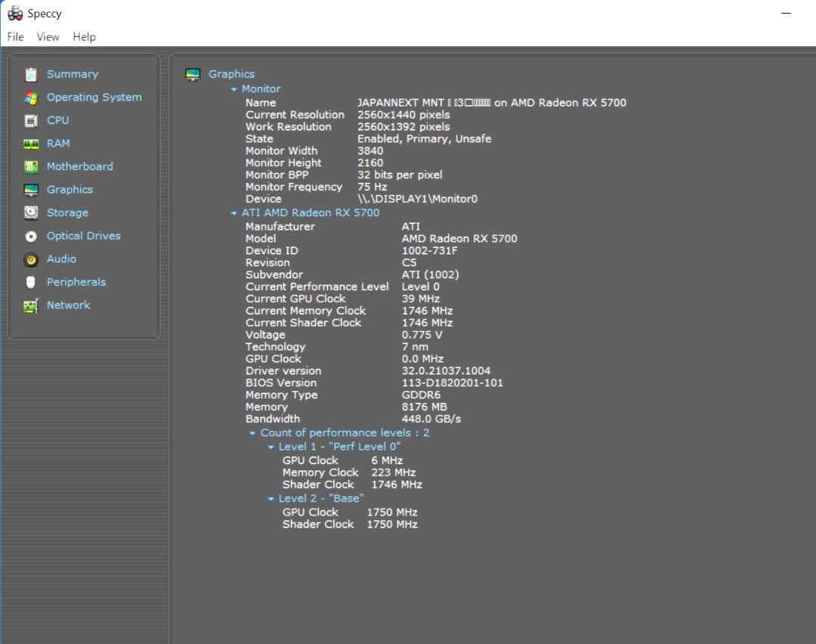Open the Network adapter icon
The image size is (816, 644).
(x=30, y=305)
